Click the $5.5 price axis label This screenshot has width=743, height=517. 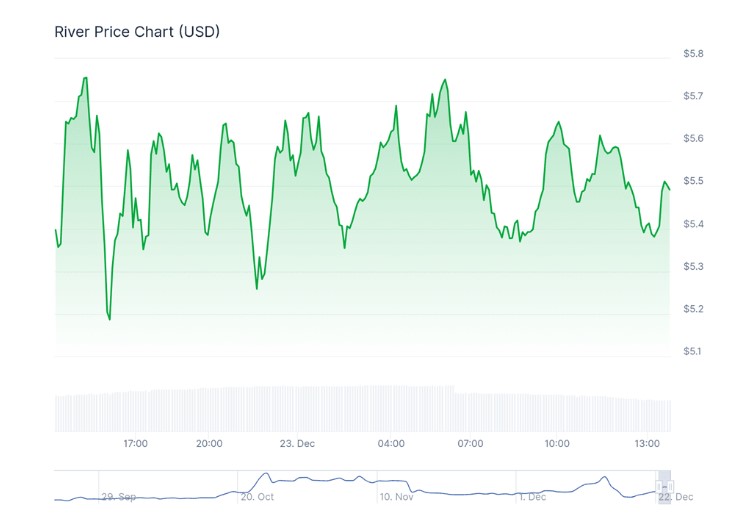(x=692, y=181)
